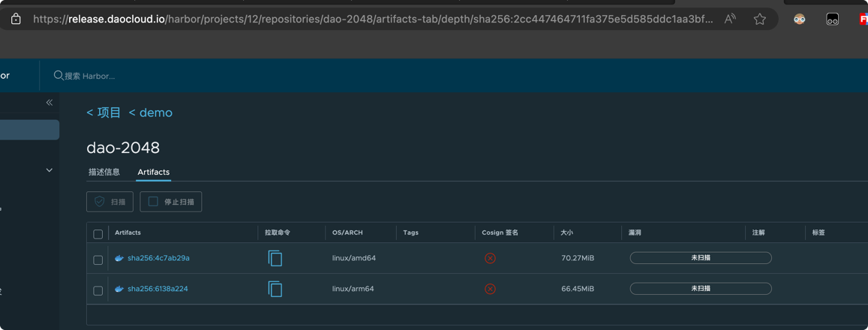Check the sha256:4c7ab29a artifact row

point(98,259)
